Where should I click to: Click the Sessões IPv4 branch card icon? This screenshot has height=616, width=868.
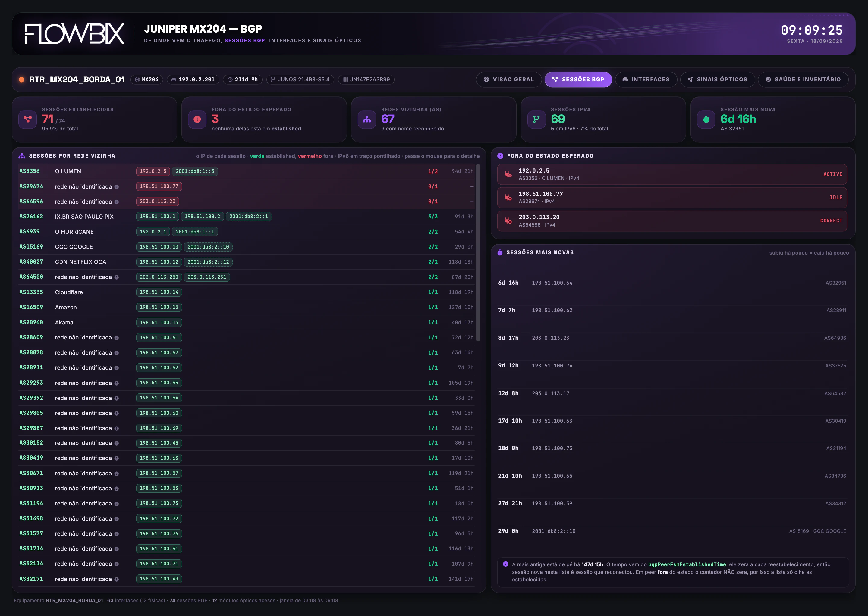click(537, 119)
